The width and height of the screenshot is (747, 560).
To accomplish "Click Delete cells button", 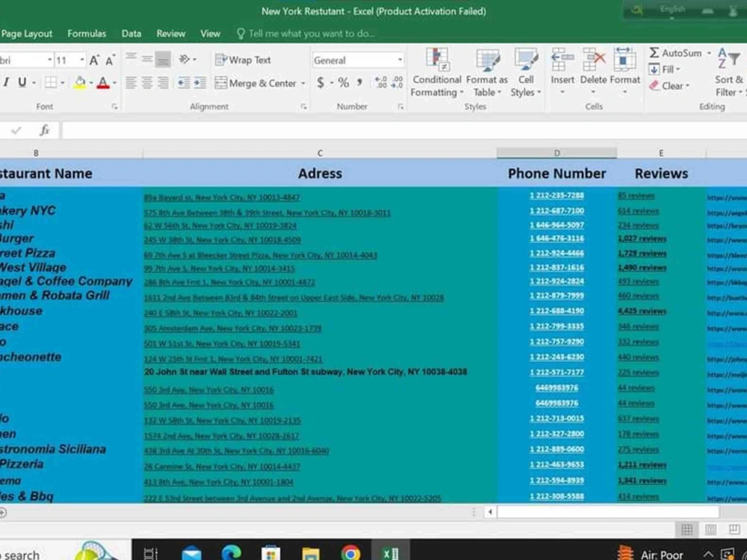I will tap(593, 70).
